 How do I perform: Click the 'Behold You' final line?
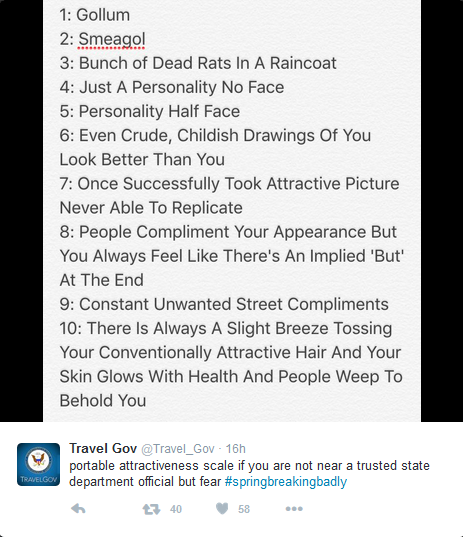[x=103, y=401]
